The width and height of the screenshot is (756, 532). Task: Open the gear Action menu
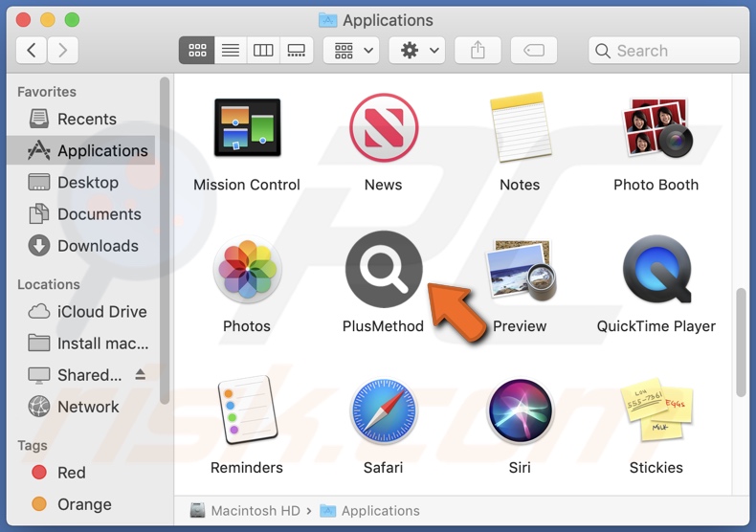click(417, 50)
